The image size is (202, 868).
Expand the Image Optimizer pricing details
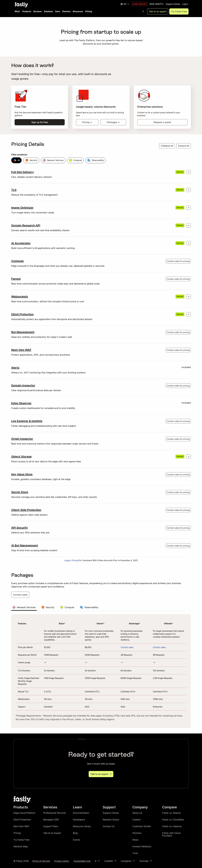[189, 208]
